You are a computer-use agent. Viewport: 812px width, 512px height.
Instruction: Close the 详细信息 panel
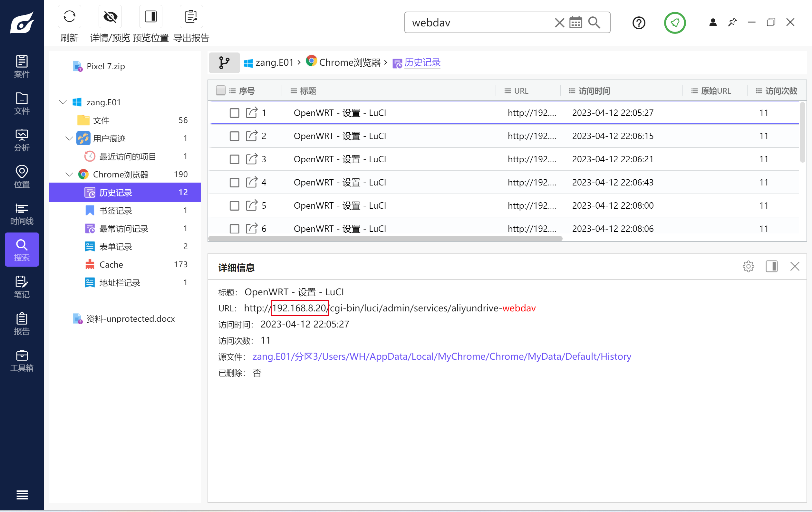[x=795, y=266]
